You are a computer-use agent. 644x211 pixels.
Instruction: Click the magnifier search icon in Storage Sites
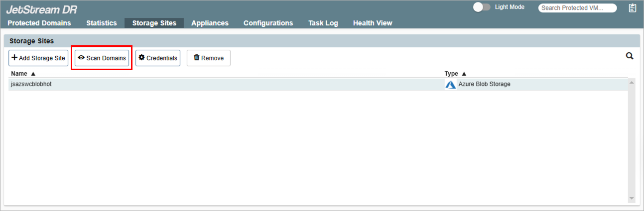coord(630,56)
